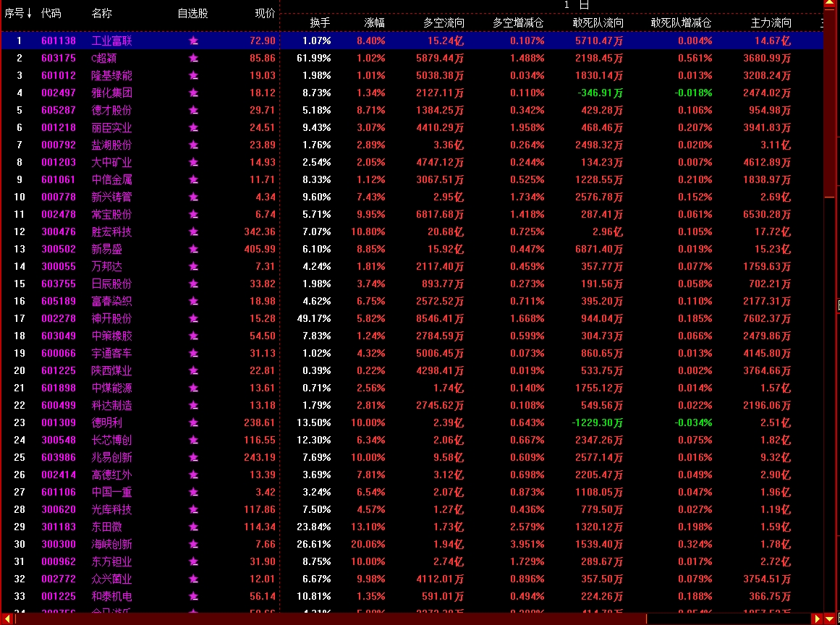The height and width of the screenshot is (625, 840).
Task: Sort list by 名称 column
Action: (x=102, y=14)
